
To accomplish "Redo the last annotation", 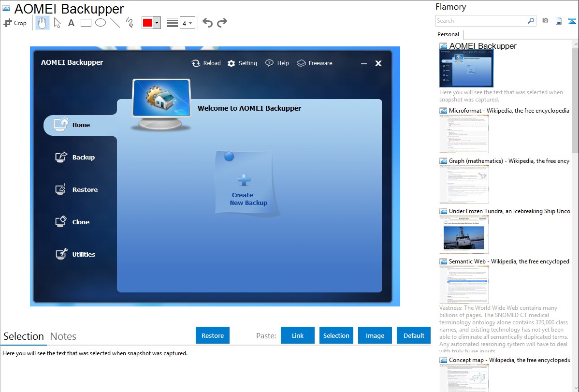I will click(x=222, y=23).
